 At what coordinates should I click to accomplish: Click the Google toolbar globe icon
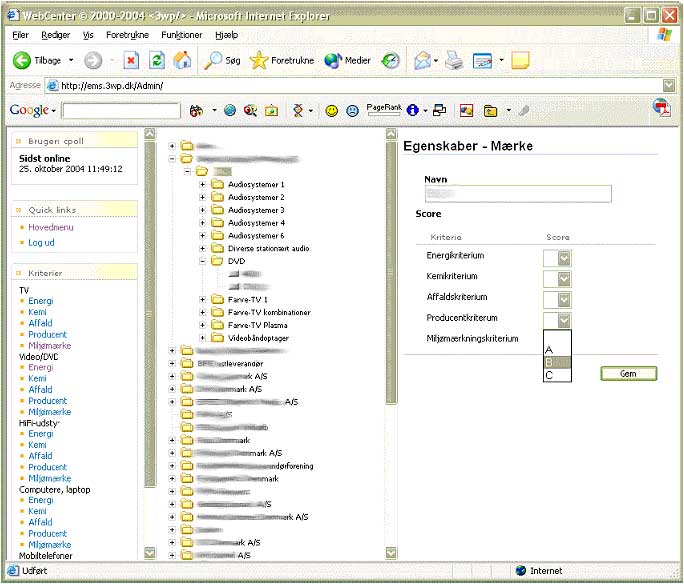coord(230,111)
